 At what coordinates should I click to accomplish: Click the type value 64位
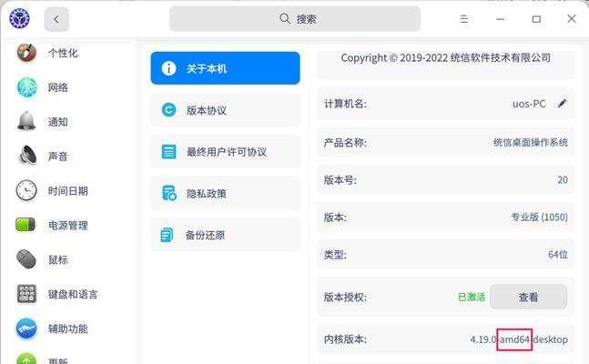click(558, 254)
